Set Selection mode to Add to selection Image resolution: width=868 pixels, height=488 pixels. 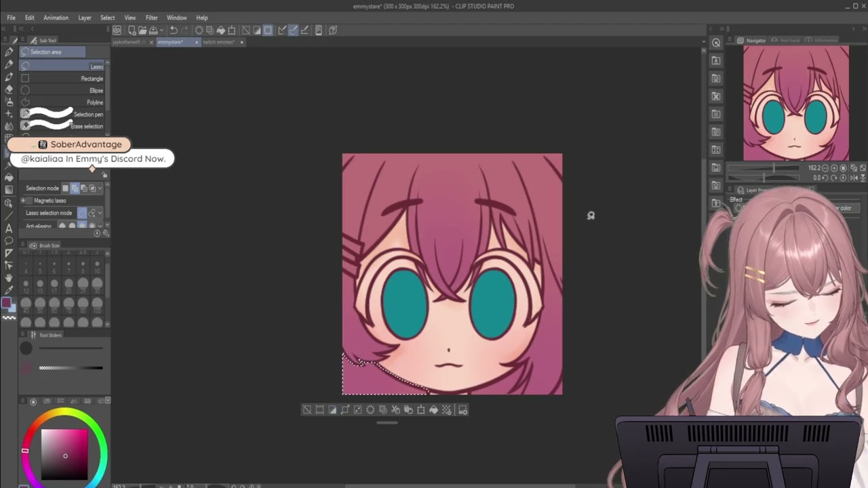75,188
